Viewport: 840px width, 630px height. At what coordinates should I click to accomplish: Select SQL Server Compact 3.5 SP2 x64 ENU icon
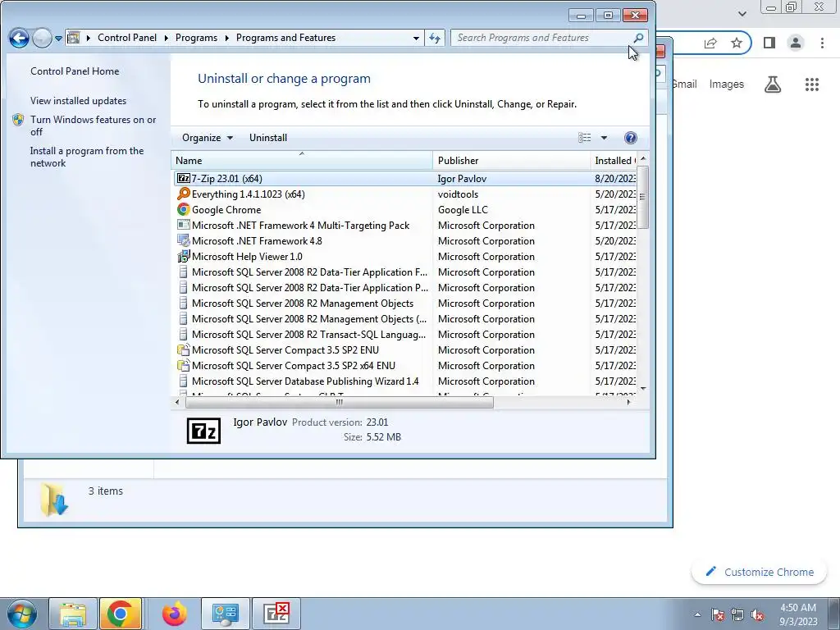click(x=183, y=365)
